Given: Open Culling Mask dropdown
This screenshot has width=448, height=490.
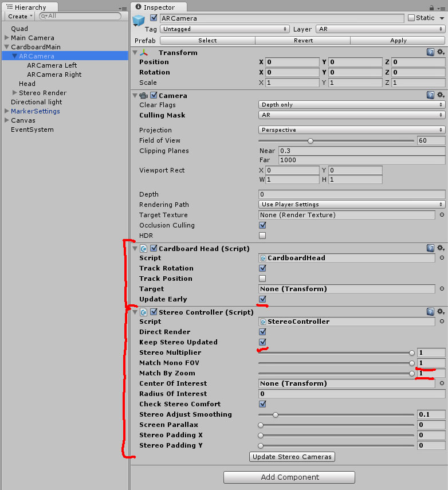Looking at the screenshot, I should click(x=352, y=115).
